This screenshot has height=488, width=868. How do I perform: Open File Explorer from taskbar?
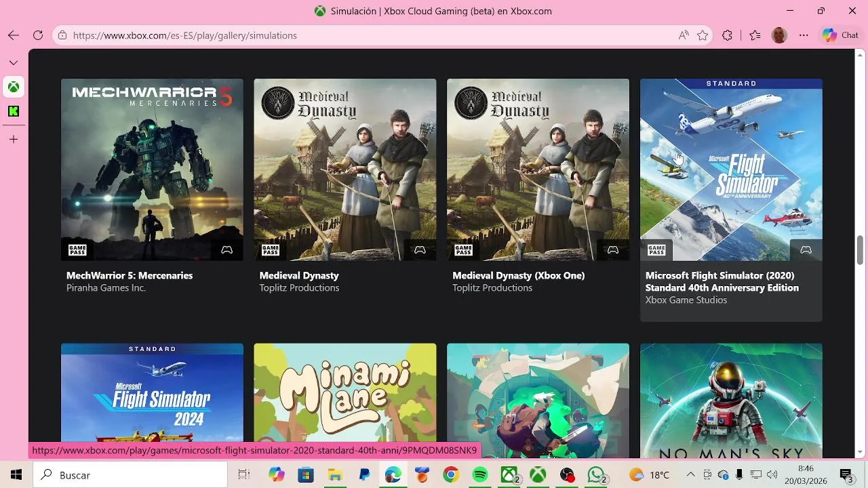[335, 475]
